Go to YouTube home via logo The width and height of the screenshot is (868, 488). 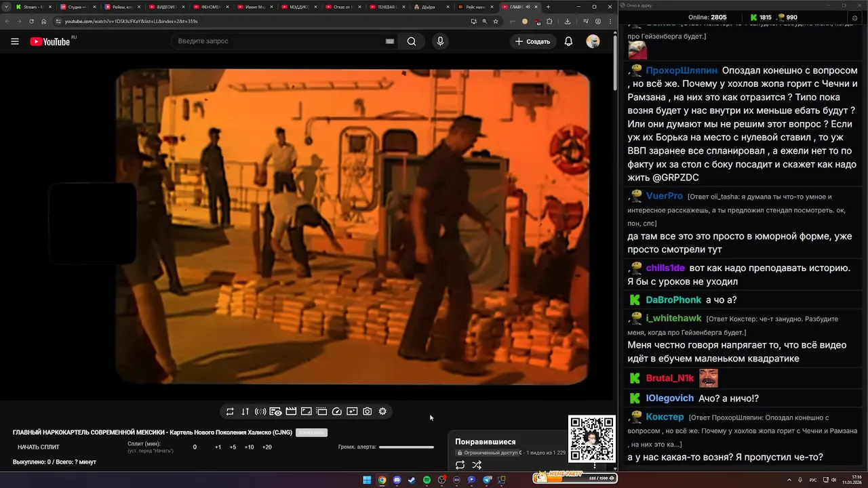pos(50,41)
